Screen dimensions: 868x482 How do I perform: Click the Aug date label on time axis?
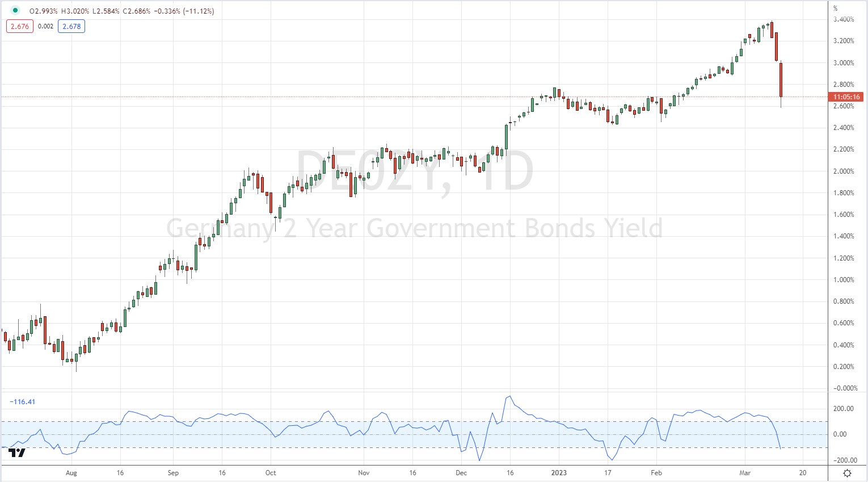(71, 473)
